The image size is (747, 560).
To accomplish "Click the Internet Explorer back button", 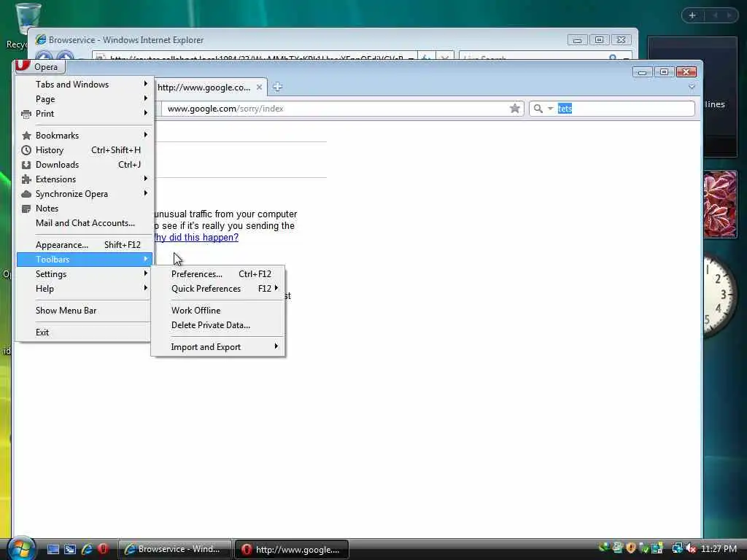I will coord(44,56).
